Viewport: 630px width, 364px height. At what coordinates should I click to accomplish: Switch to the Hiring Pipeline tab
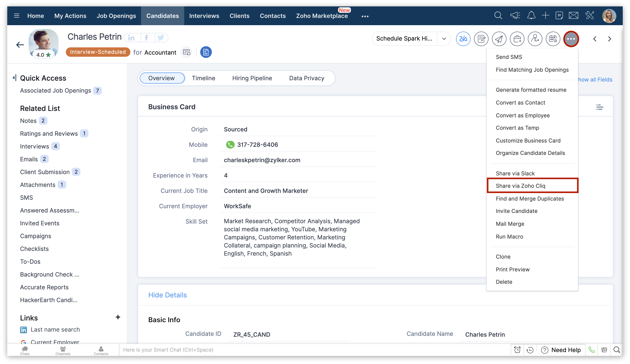(252, 78)
